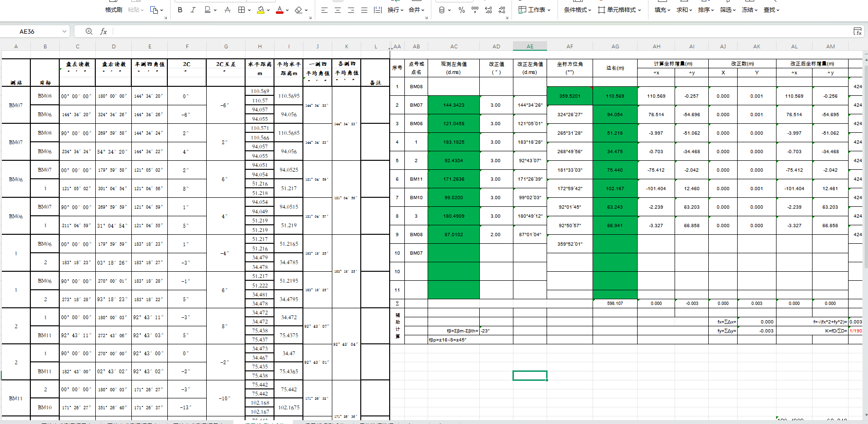The image size is (868, 424).
Task: Open 查找 find menu
Action: point(771,10)
